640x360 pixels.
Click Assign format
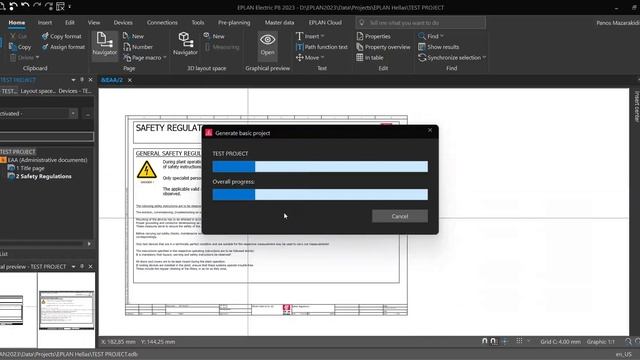click(63, 47)
